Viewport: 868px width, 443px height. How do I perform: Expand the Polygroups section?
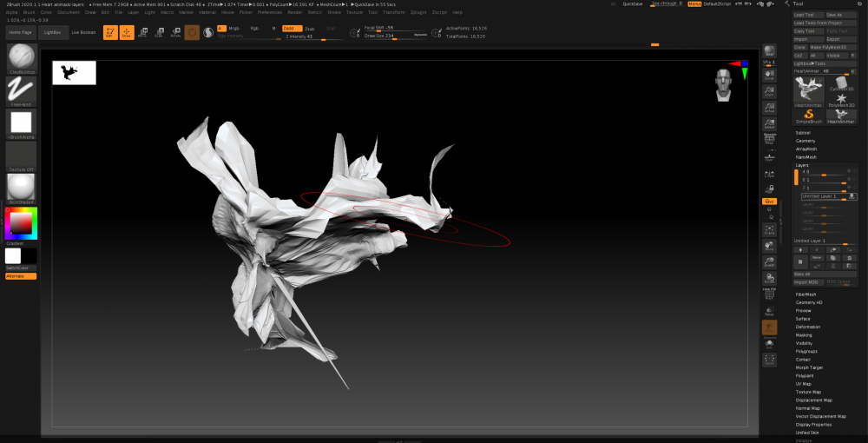click(x=806, y=352)
